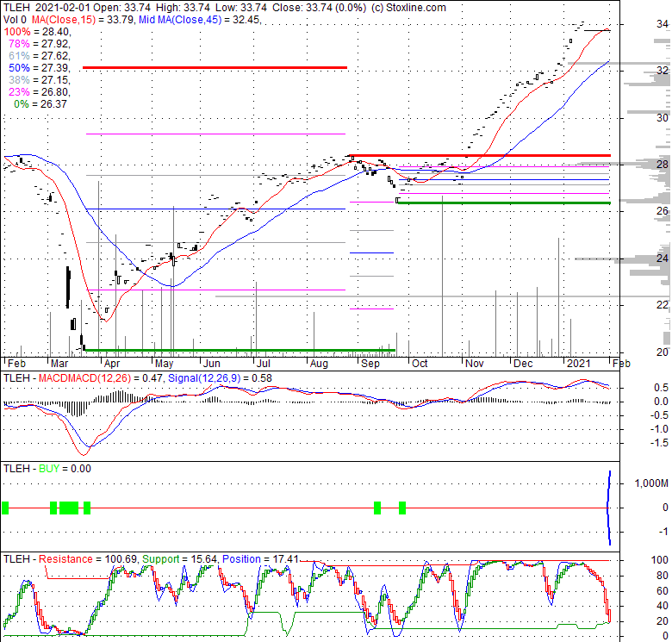Click the 50% = 27.39 Fibonacci level
672x642 pixels.
pos(39,68)
